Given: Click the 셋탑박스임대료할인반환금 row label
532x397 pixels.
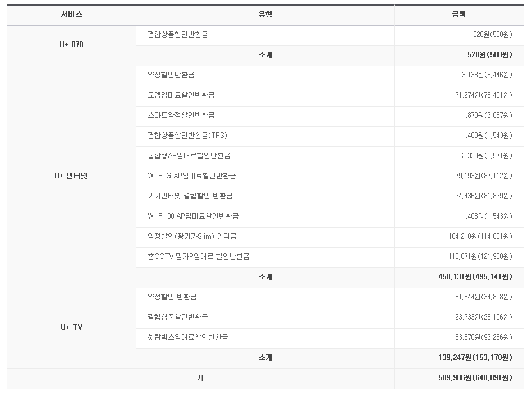Looking at the screenshot, I should tap(187, 338).
